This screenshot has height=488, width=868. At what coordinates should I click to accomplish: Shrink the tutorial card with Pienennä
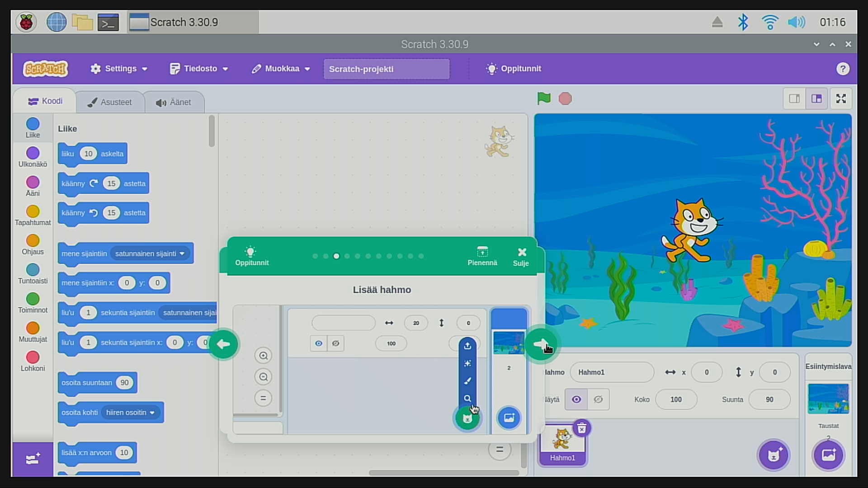482,256
